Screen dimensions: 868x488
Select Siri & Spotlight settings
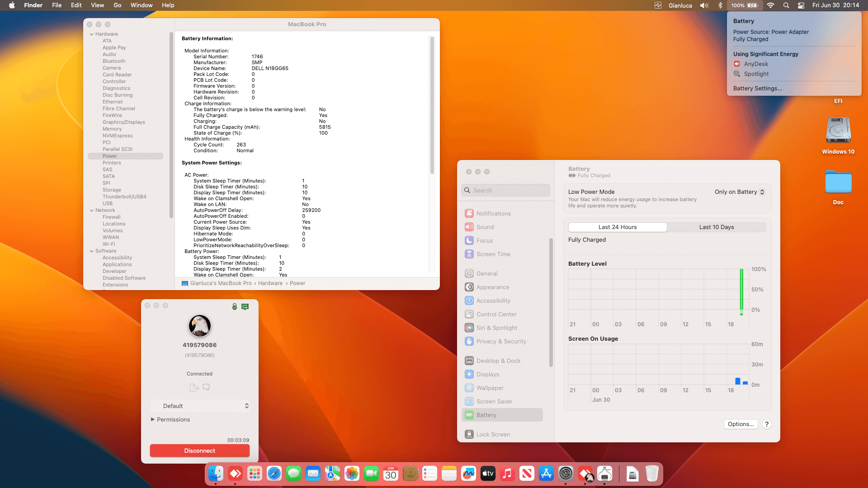[x=497, y=328]
